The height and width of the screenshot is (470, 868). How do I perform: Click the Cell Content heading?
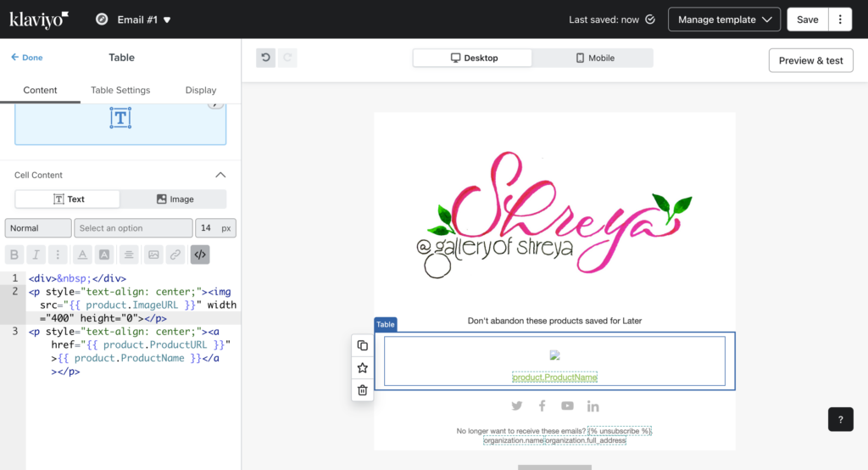[x=38, y=175]
